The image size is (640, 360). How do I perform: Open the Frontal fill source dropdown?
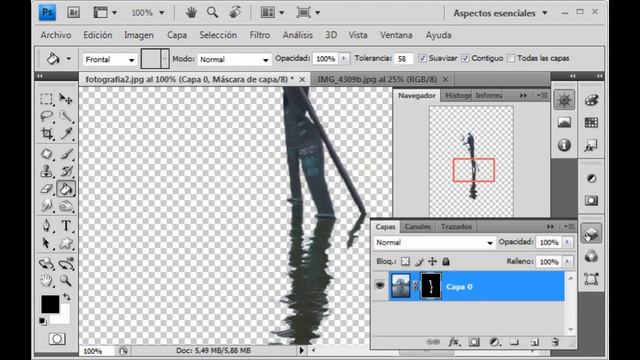109,60
